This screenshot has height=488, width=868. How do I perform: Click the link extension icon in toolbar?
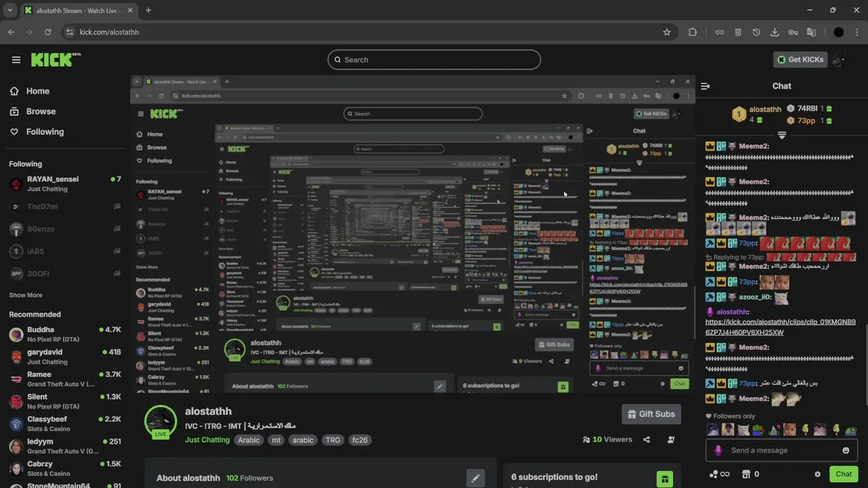click(719, 32)
